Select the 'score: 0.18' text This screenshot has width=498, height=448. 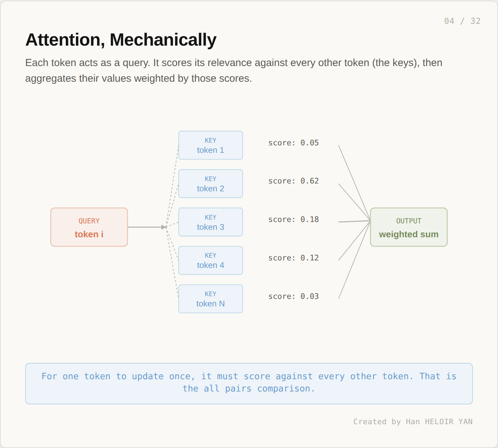point(294,220)
